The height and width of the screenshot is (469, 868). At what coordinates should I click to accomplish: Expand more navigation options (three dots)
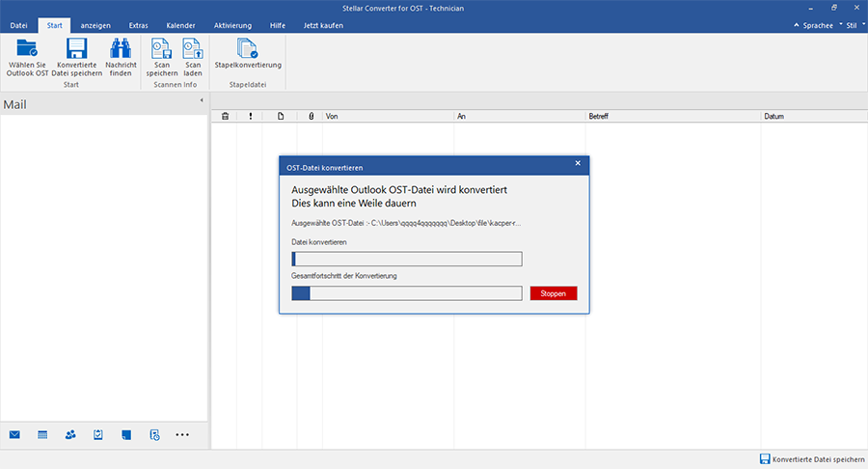182,435
